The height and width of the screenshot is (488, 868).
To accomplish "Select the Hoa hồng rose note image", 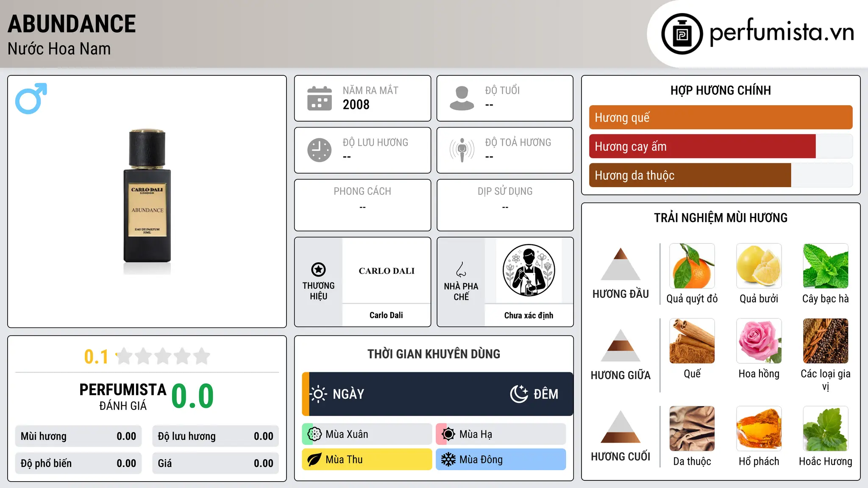I will [x=759, y=341].
